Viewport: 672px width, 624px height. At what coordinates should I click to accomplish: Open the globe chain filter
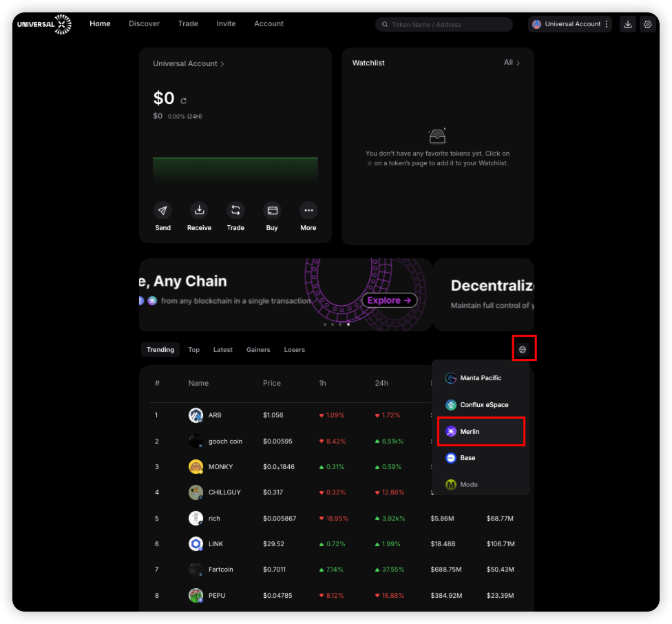523,350
